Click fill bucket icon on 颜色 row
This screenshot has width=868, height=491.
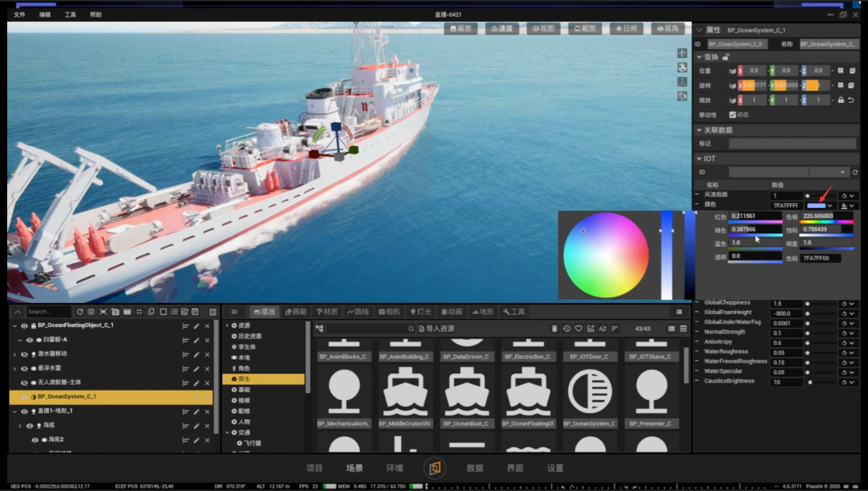844,206
